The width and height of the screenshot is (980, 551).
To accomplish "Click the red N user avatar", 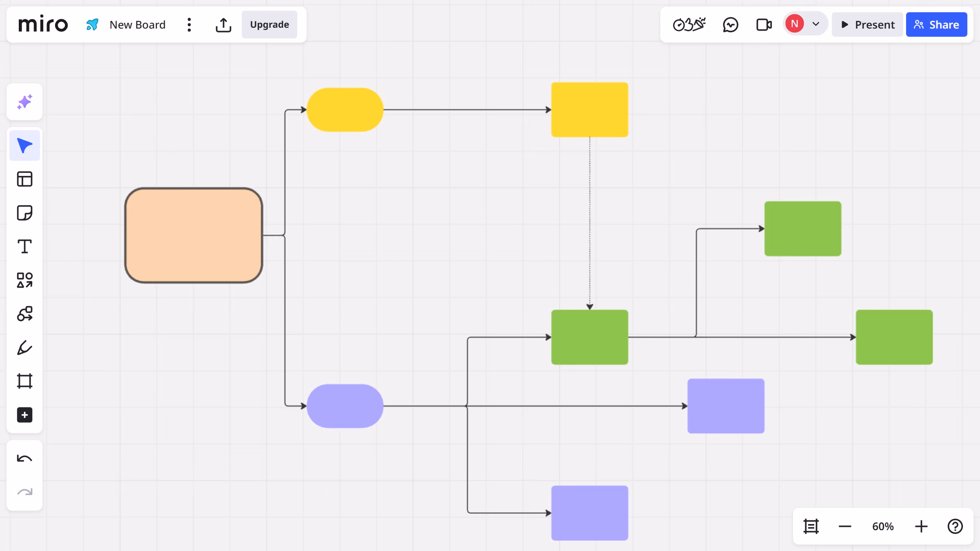I will click(x=795, y=24).
